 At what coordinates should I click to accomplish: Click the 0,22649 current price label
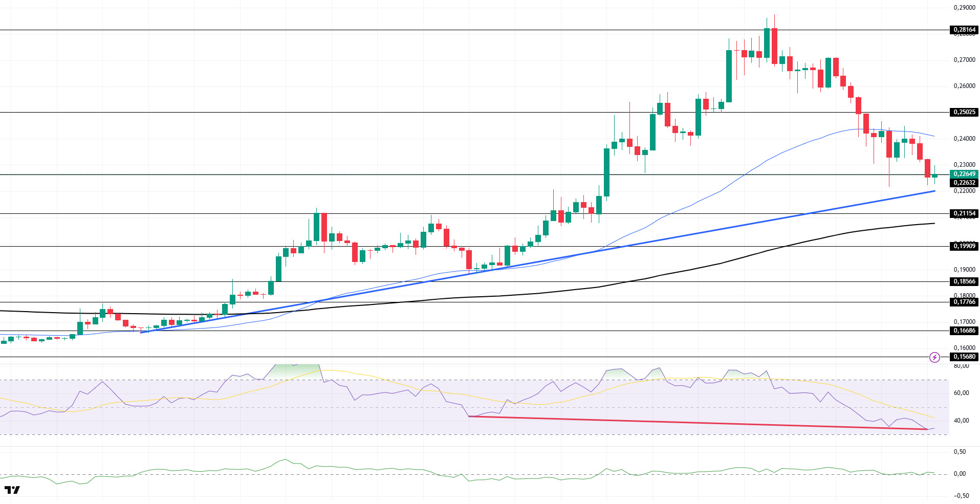[964, 174]
